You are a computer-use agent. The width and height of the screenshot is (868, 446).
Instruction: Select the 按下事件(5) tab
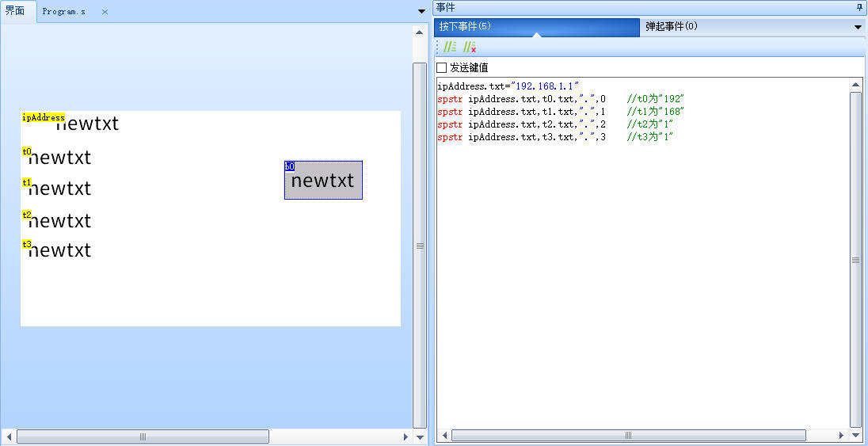(x=466, y=26)
